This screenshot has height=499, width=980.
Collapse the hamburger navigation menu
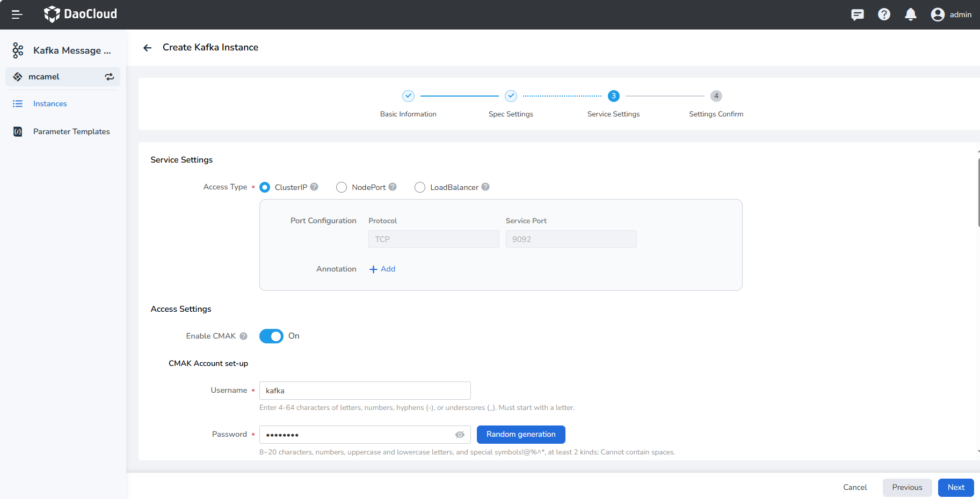(17, 14)
